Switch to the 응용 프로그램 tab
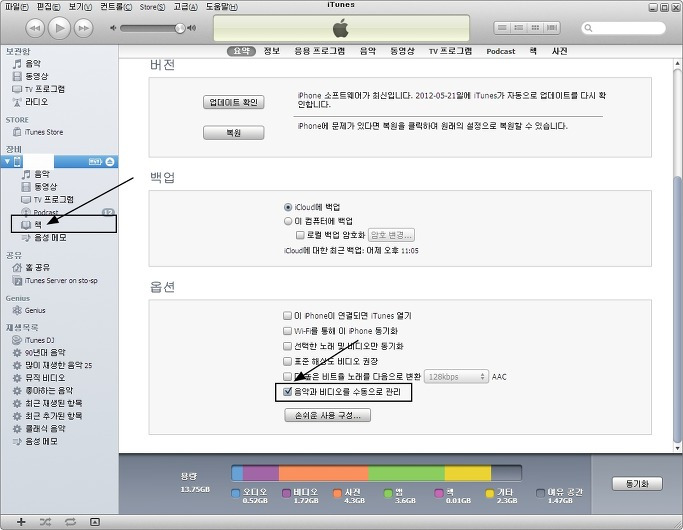Image resolution: width=683 pixels, height=530 pixels. point(319,51)
